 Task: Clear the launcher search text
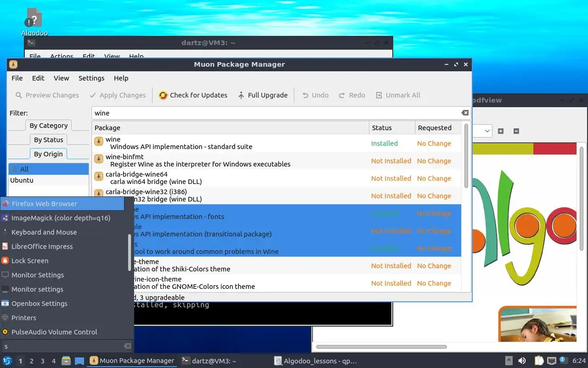click(127, 346)
